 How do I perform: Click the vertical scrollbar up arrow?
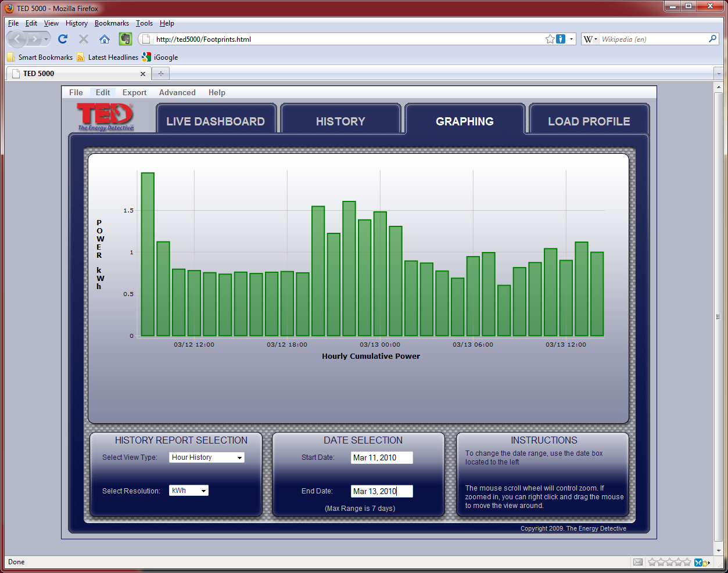click(719, 87)
